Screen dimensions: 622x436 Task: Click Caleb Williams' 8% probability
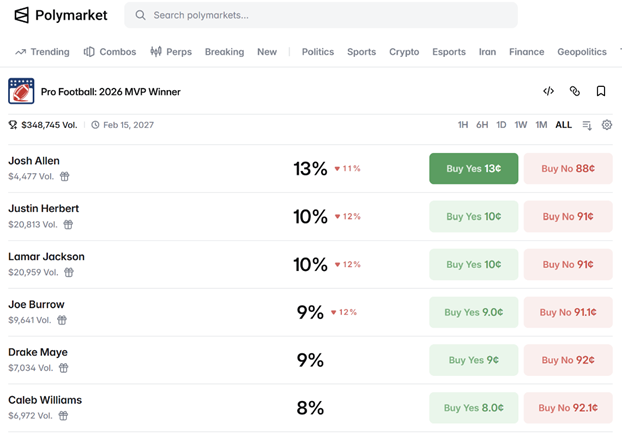click(x=310, y=408)
